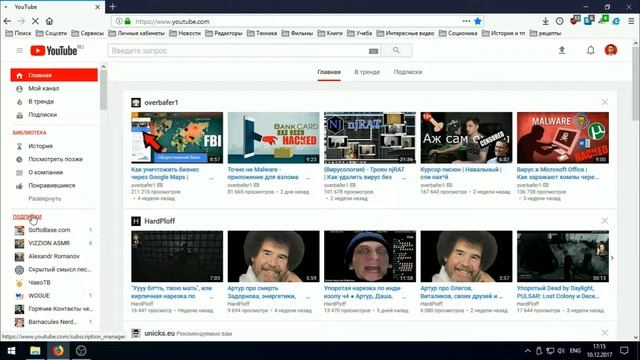This screenshot has width=640, height=360.
Task: Click the browser home icon
Action: [x=49, y=21]
